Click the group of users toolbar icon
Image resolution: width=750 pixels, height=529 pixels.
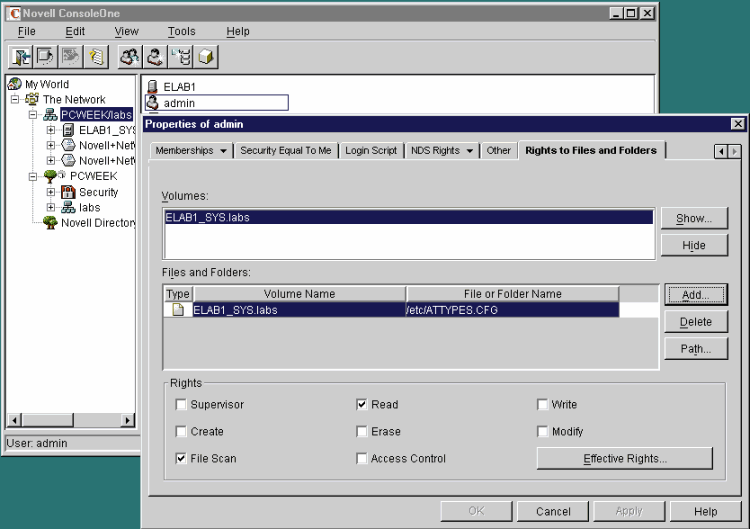click(130, 57)
